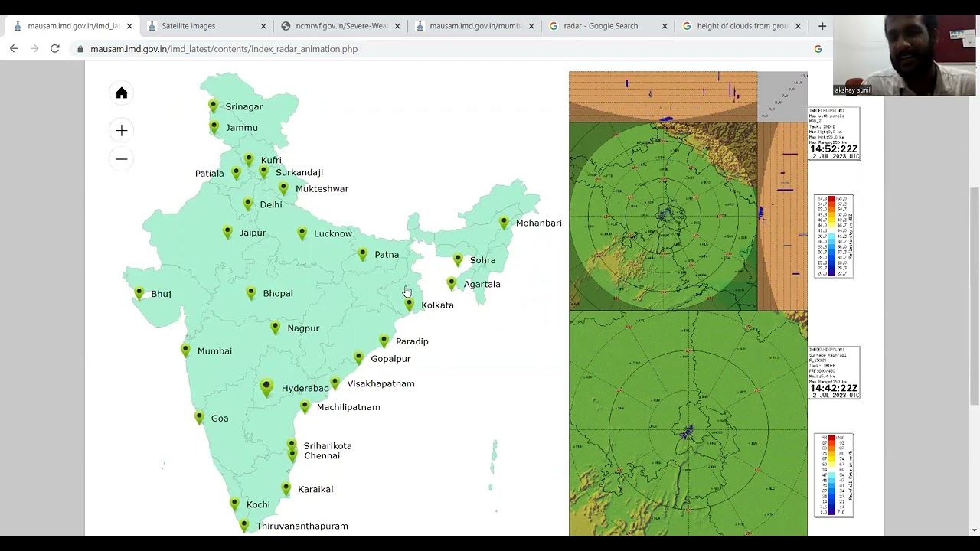Switch to the radar - Google Search tab
The image size is (980, 551).
click(x=608, y=26)
